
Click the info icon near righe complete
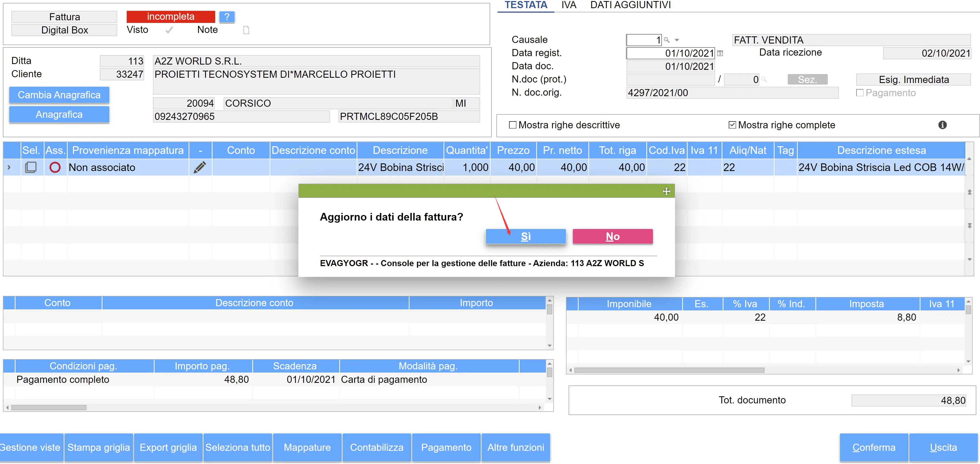(x=942, y=125)
